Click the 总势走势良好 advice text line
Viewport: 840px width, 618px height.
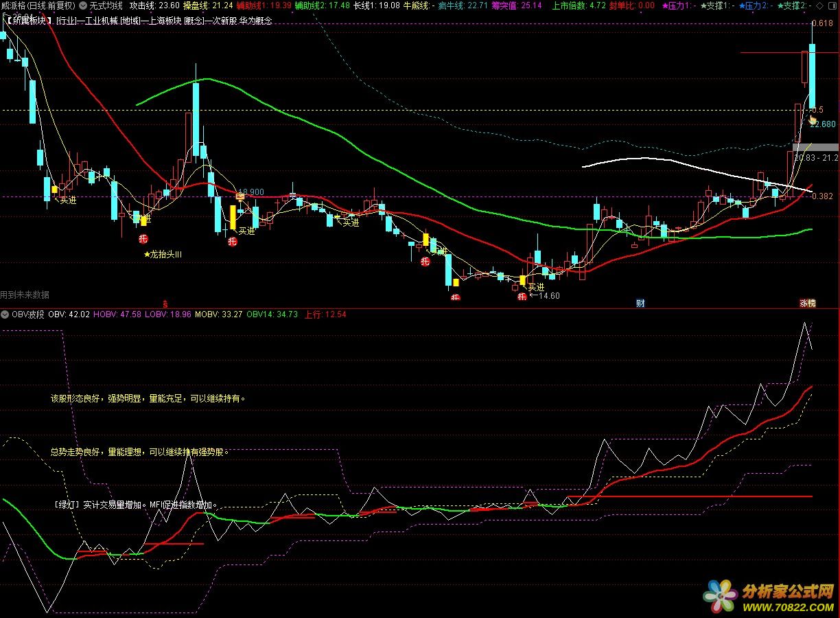[139, 452]
